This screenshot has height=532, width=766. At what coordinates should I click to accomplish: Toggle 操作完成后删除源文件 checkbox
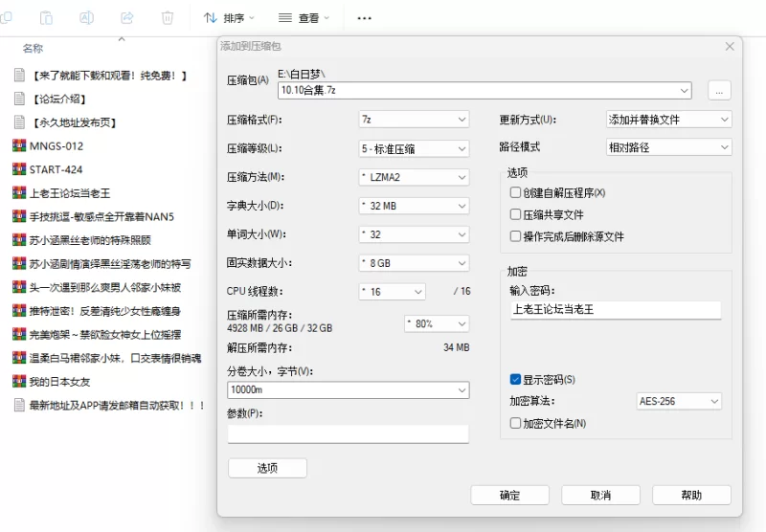click(516, 236)
